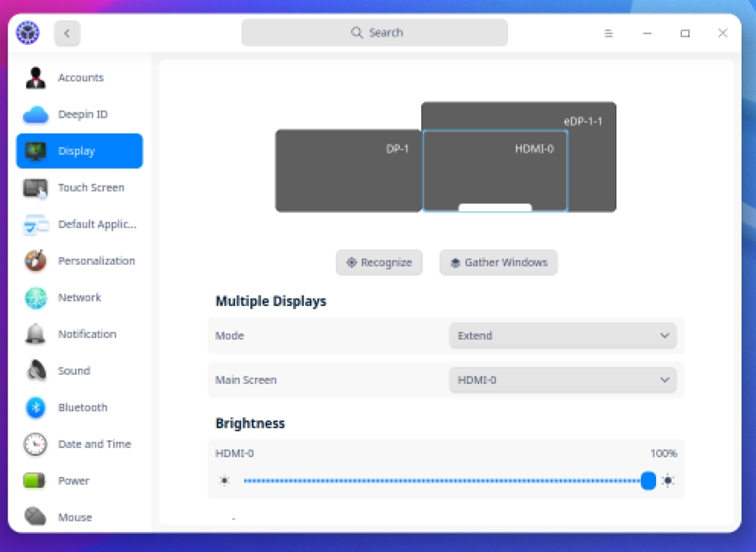The width and height of the screenshot is (756, 552).
Task: Go to Personalization settings
Action: pos(79,261)
